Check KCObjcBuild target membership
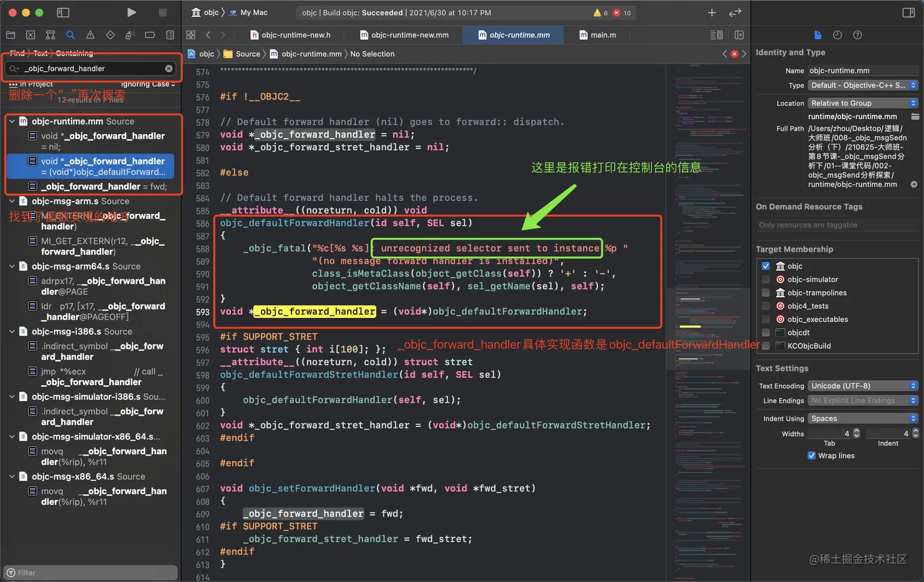 (766, 346)
